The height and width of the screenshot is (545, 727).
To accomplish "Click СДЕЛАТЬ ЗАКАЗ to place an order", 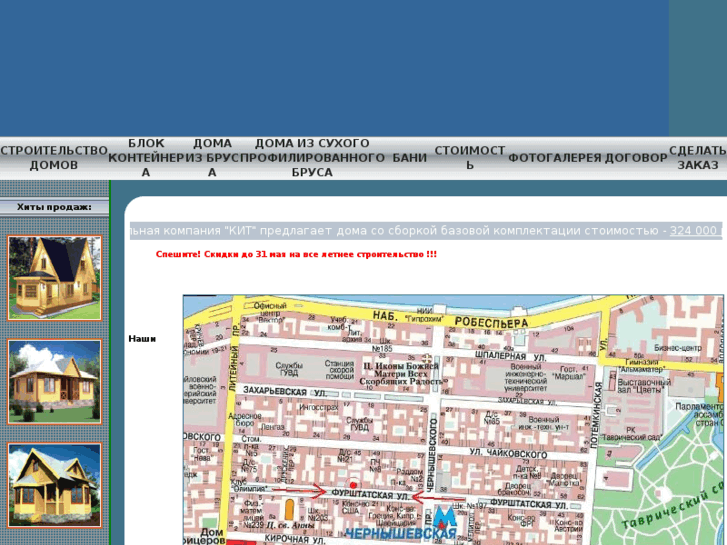I will click(697, 158).
